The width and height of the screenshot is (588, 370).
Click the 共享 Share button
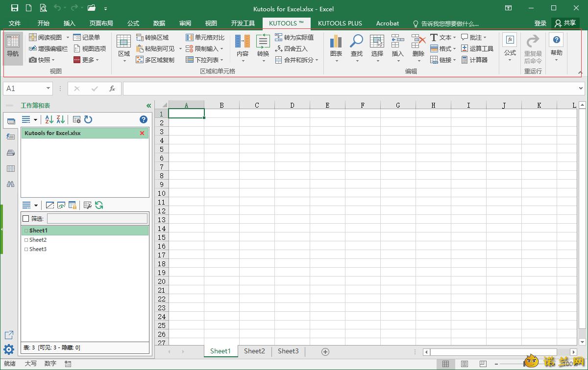(565, 23)
